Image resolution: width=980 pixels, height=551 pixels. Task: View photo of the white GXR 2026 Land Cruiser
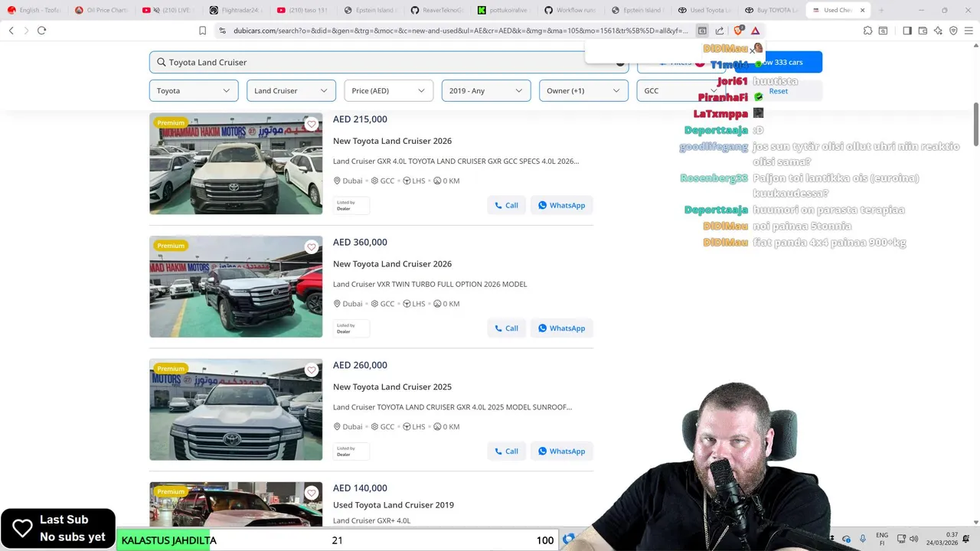click(x=236, y=164)
